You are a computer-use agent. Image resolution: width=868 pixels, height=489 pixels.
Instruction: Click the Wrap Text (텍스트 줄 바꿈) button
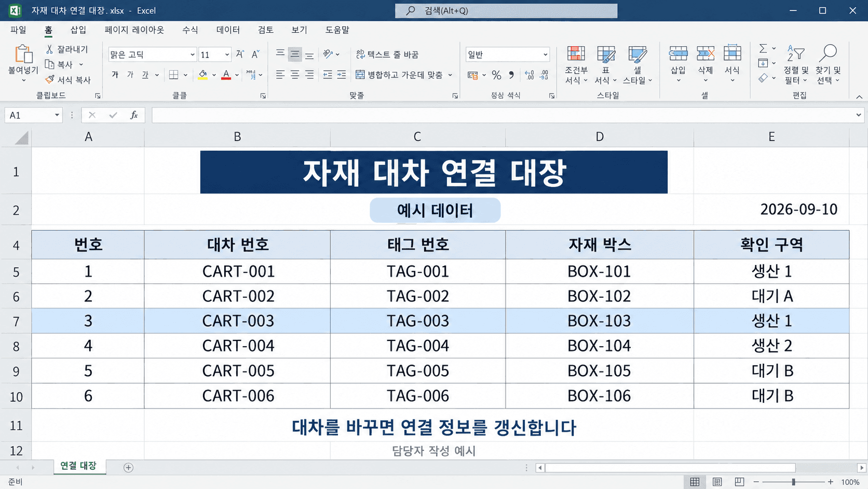(x=387, y=54)
